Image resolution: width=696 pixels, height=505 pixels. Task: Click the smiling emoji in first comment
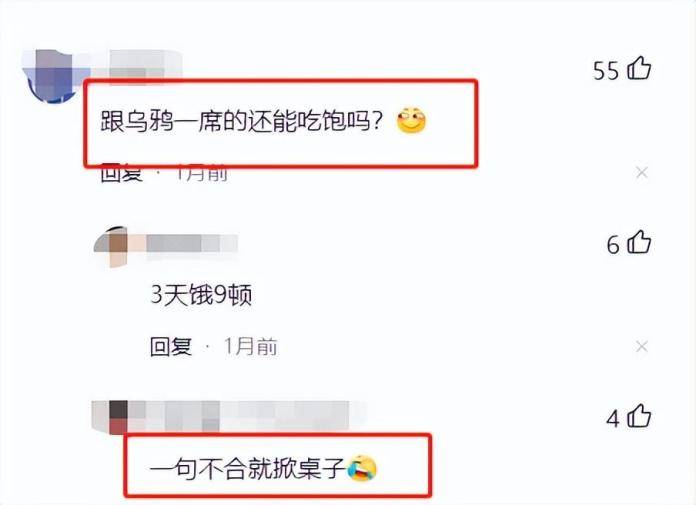click(411, 120)
